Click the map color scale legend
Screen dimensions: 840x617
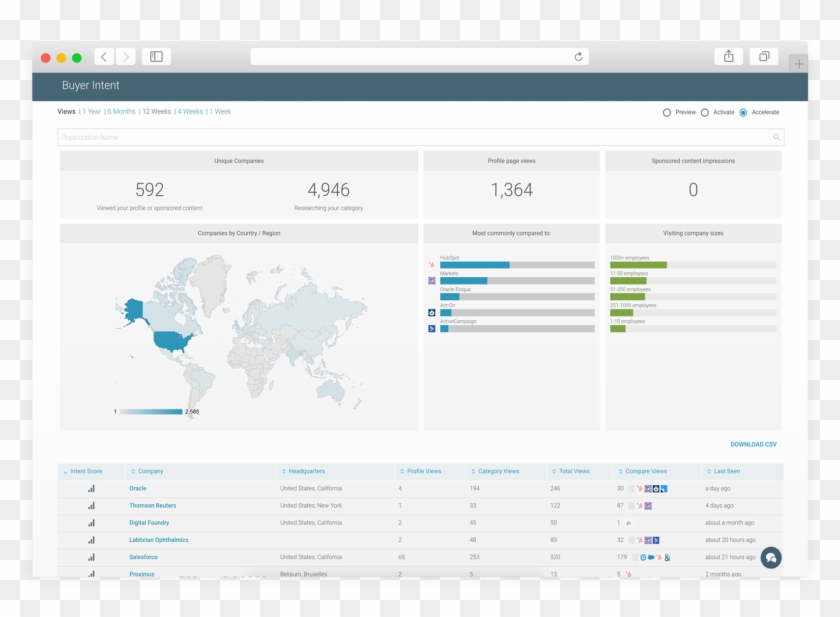pos(150,410)
